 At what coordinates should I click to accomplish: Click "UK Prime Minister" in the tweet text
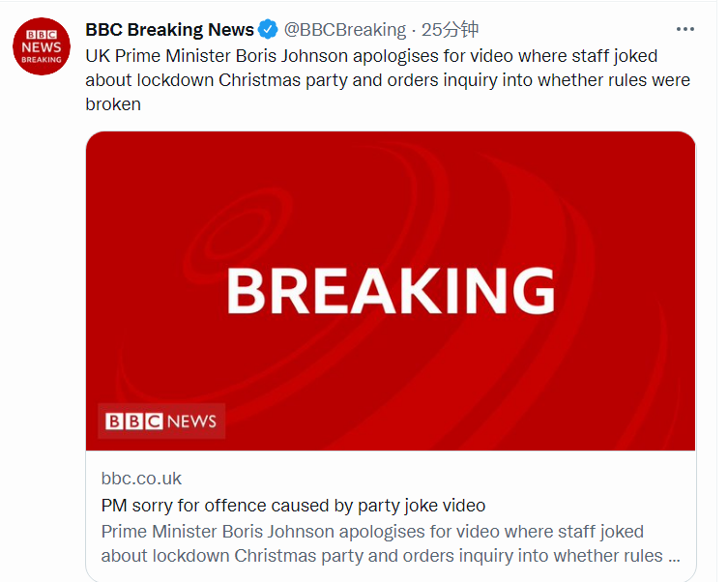[155, 55]
